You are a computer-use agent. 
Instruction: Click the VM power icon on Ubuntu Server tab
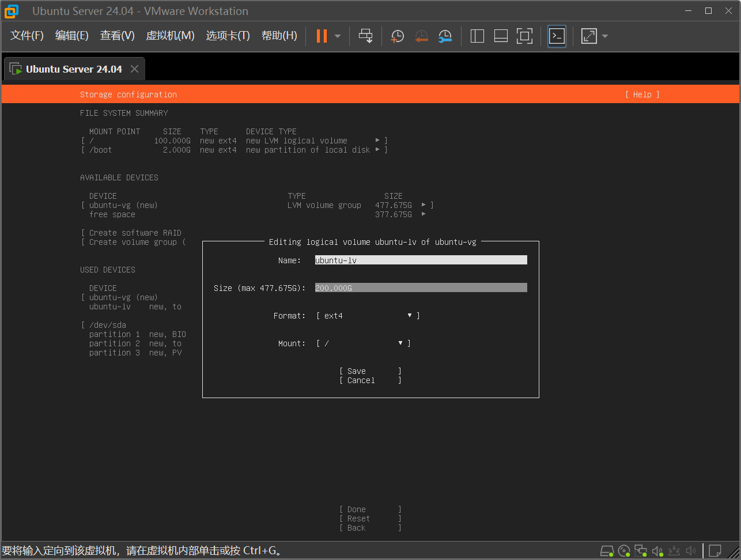16,69
